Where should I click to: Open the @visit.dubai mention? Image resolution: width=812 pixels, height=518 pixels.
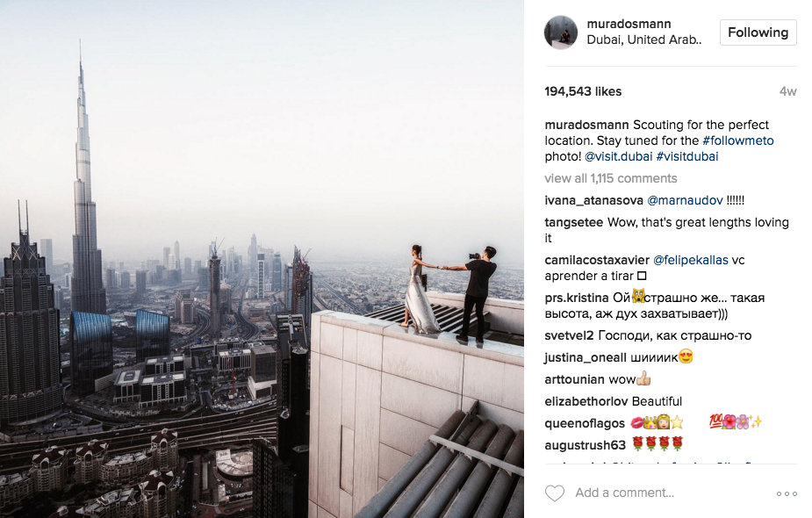pos(618,156)
